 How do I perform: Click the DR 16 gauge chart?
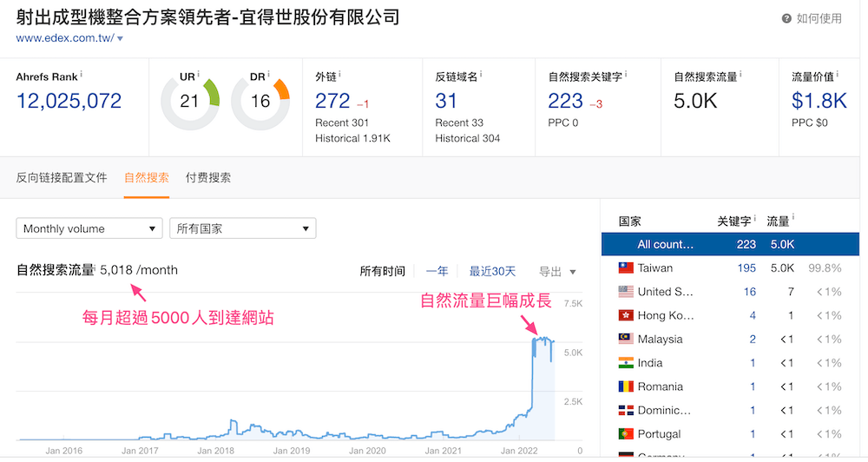pos(260,102)
